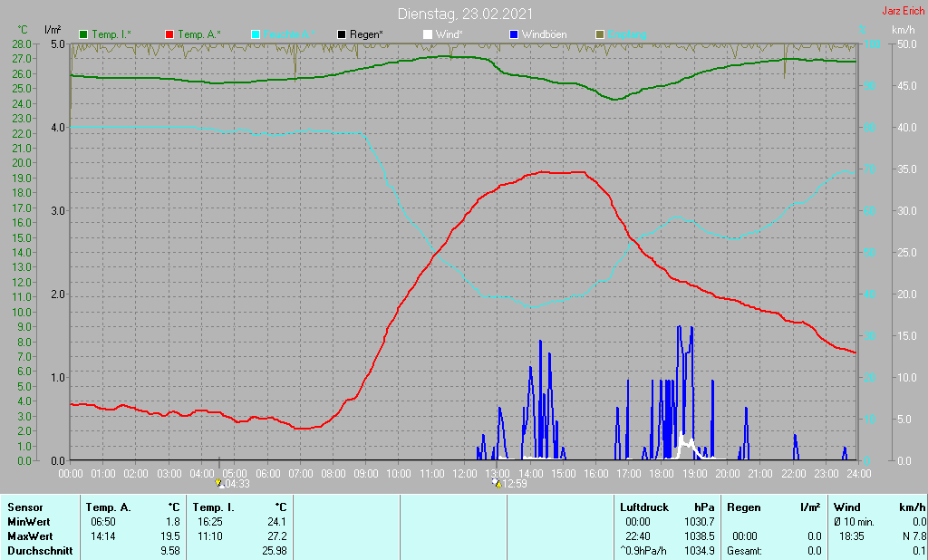Click the black Regen legend swatch

(342, 35)
